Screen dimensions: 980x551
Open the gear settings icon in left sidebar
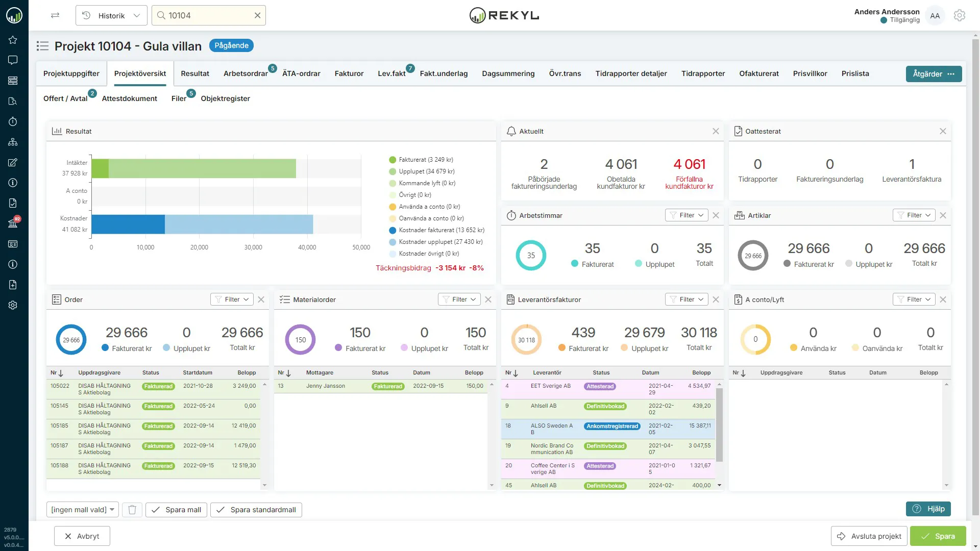(x=13, y=305)
